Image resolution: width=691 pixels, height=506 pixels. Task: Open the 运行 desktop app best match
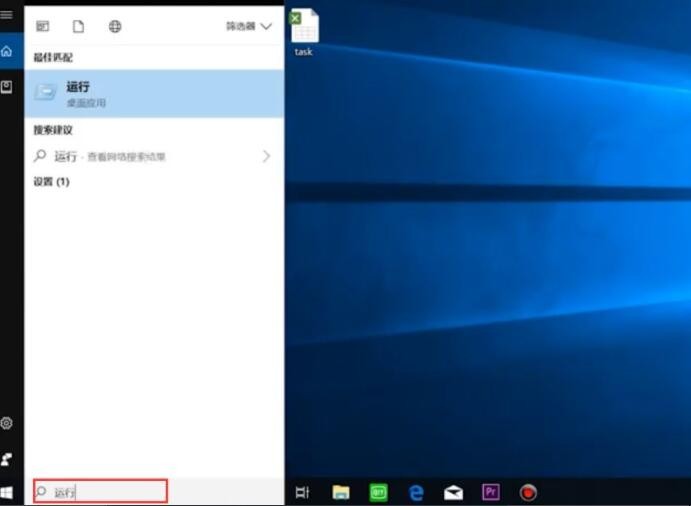click(154, 94)
